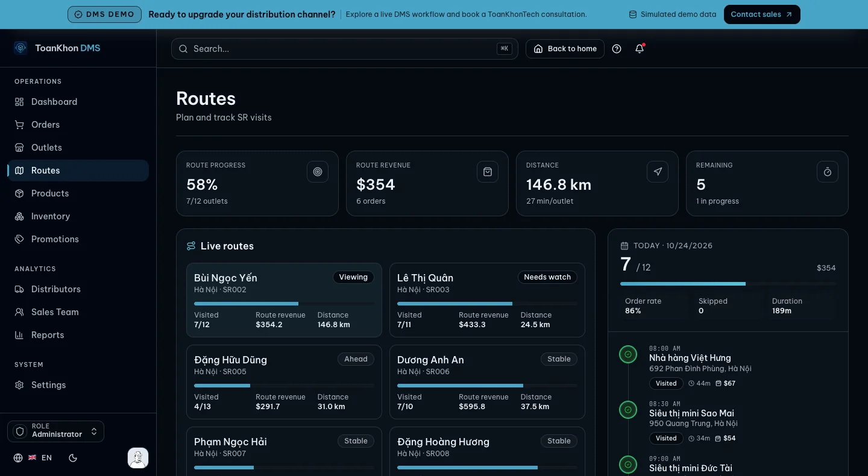
Task: Open the user avatar thumbnail
Action: [x=138, y=458]
